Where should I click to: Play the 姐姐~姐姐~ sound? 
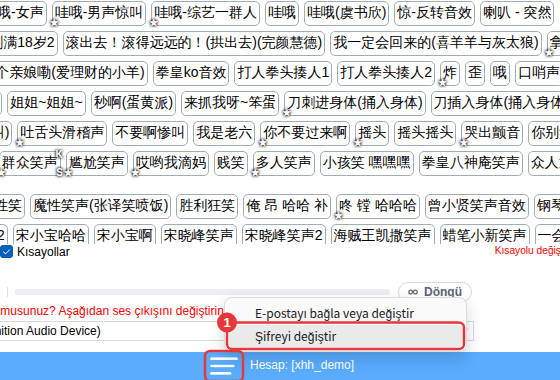(x=46, y=103)
